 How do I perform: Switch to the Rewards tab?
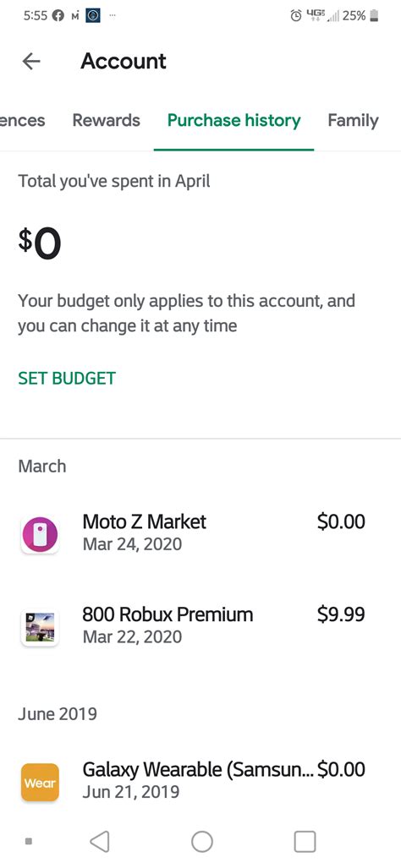107,120
